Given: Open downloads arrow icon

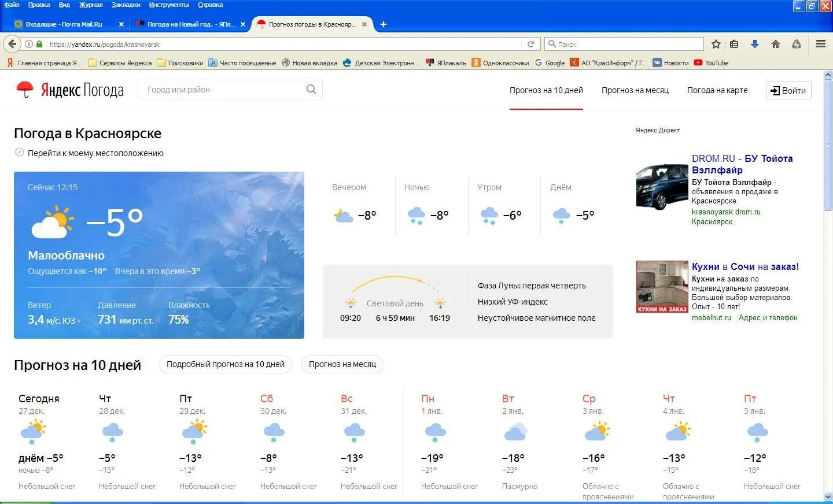Looking at the screenshot, I should tap(754, 44).
